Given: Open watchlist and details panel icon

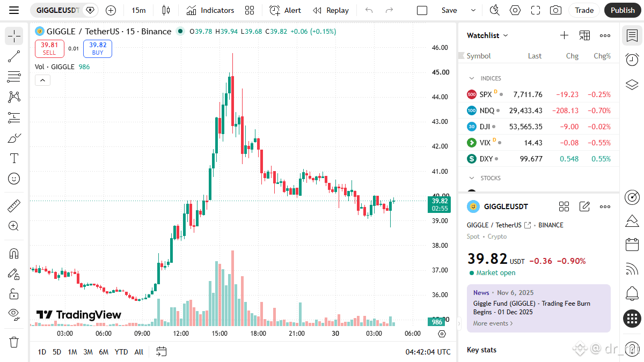Looking at the screenshot, I should pyautogui.click(x=632, y=36).
